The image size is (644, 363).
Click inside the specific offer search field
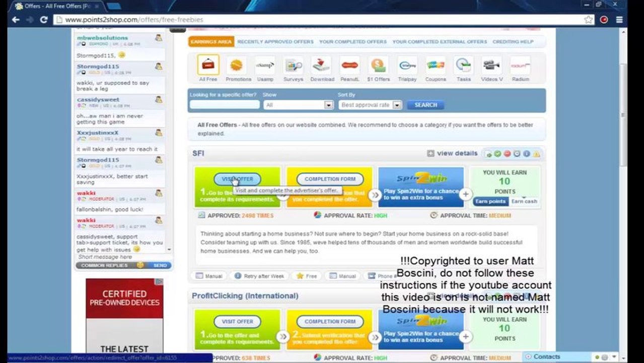point(225,105)
